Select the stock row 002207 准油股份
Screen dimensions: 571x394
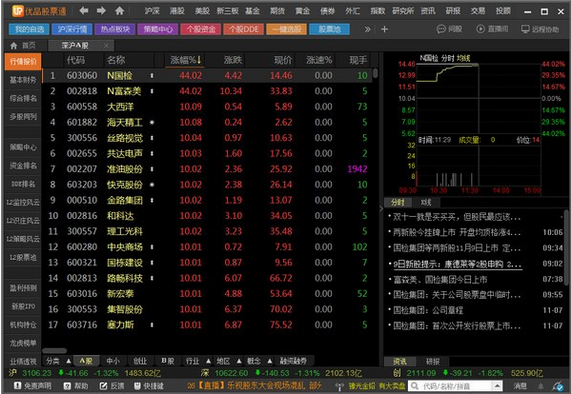click(208, 169)
